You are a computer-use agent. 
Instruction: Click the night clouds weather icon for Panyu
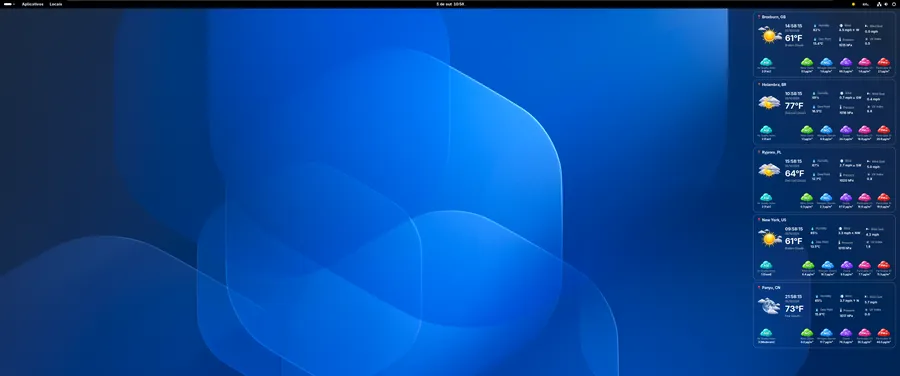coord(770,306)
